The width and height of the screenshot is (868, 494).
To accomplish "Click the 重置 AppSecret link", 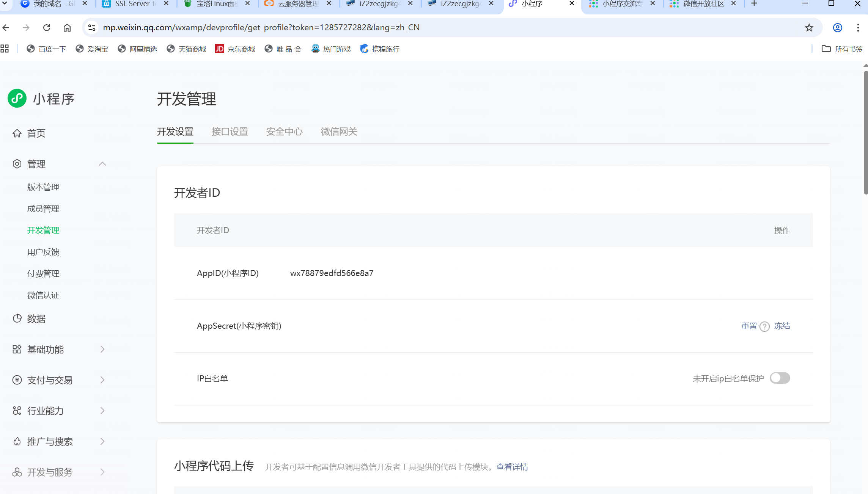I will [x=749, y=326].
